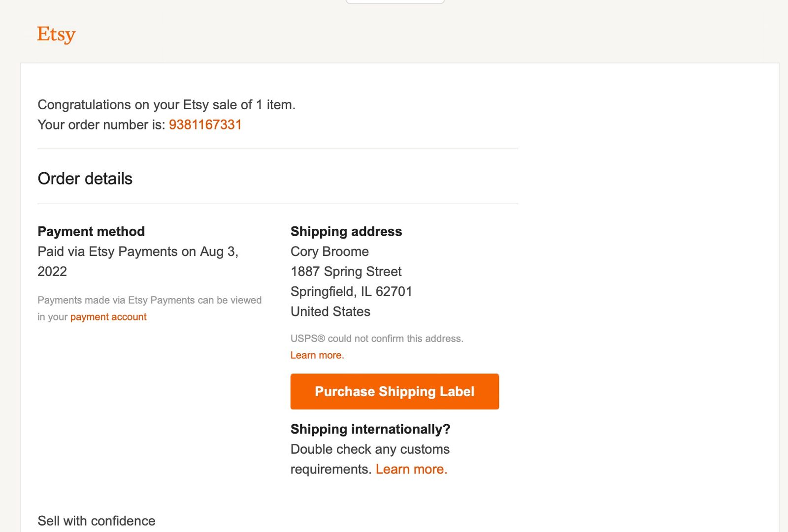Viewport: 788px width, 532px height.
Task: Click the Shipping internationally heading
Action: (370, 429)
